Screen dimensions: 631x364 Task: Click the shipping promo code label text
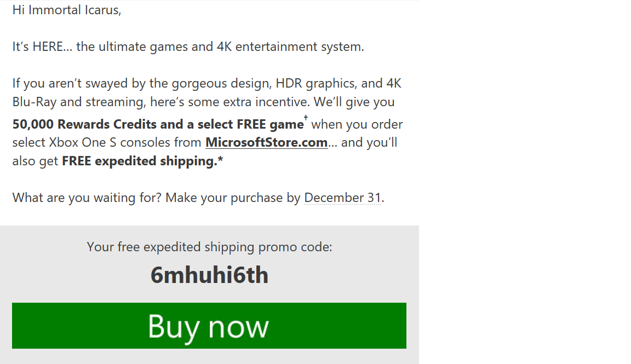click(x=209, y=247)
